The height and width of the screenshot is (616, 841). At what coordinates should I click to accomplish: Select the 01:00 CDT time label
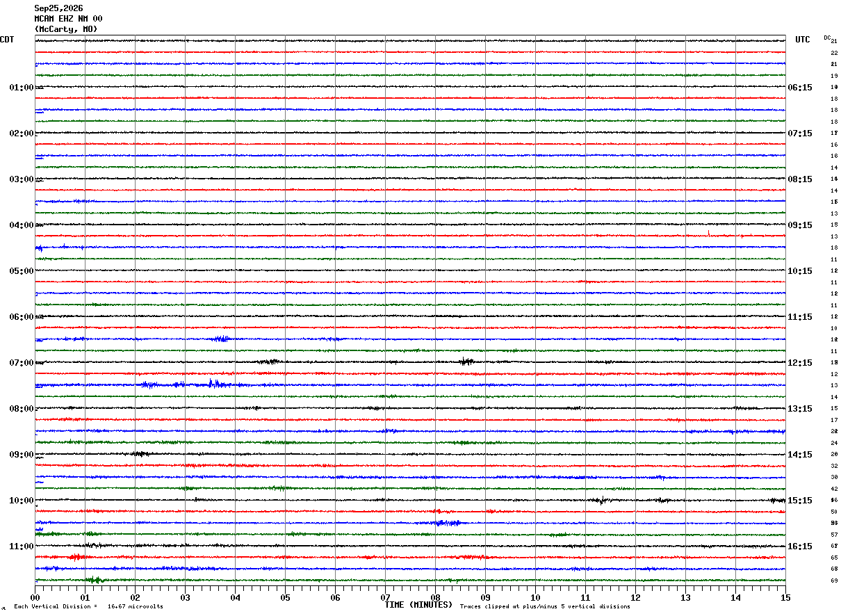click(x=22, y=88)
